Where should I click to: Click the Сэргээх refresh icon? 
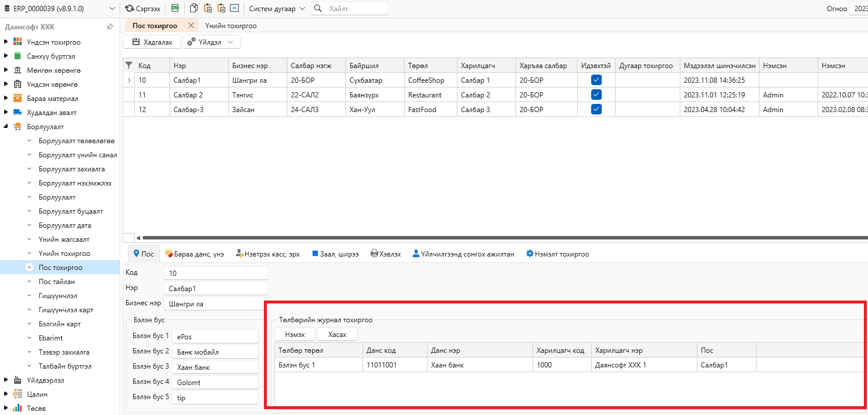coord(129,9)
